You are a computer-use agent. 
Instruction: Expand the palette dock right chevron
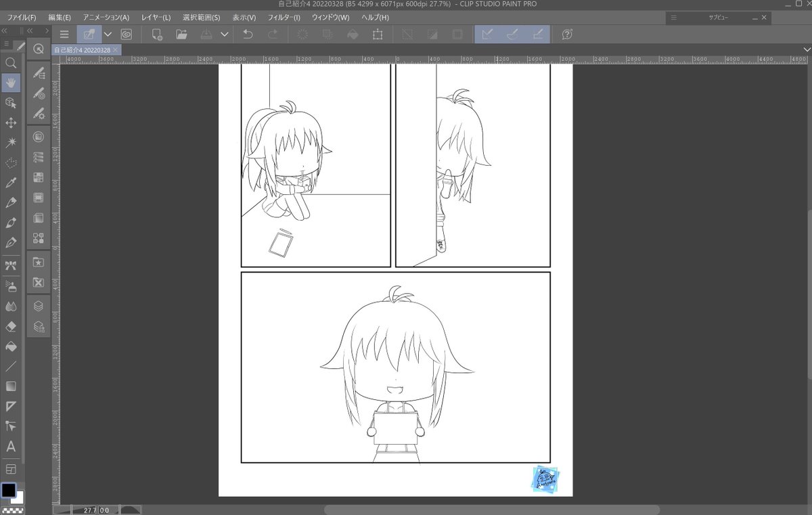coord(47,30)
